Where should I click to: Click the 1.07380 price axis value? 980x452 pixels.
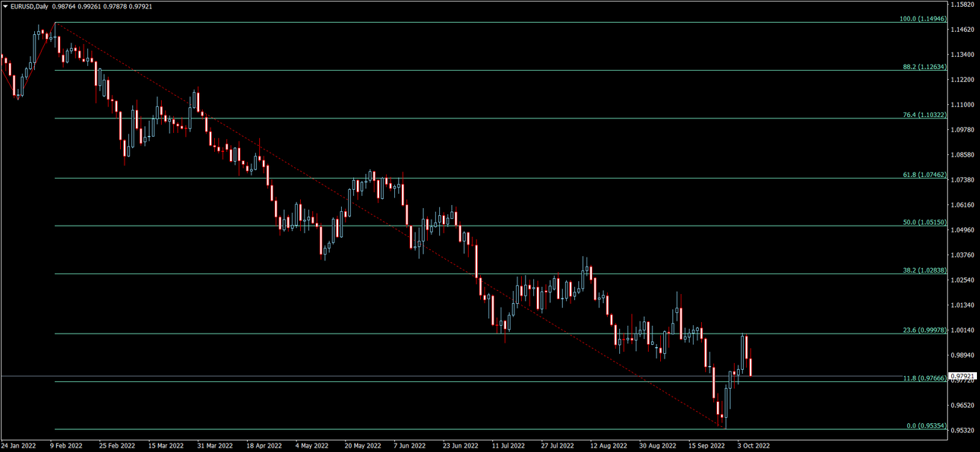click(963, 180)
